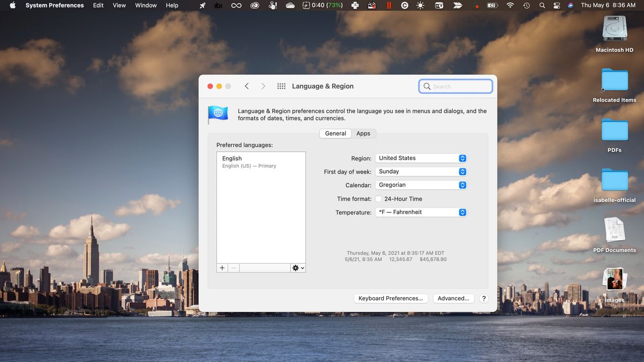
Task: Open Spotlight search from the menu bar
Action: point(543,5)
